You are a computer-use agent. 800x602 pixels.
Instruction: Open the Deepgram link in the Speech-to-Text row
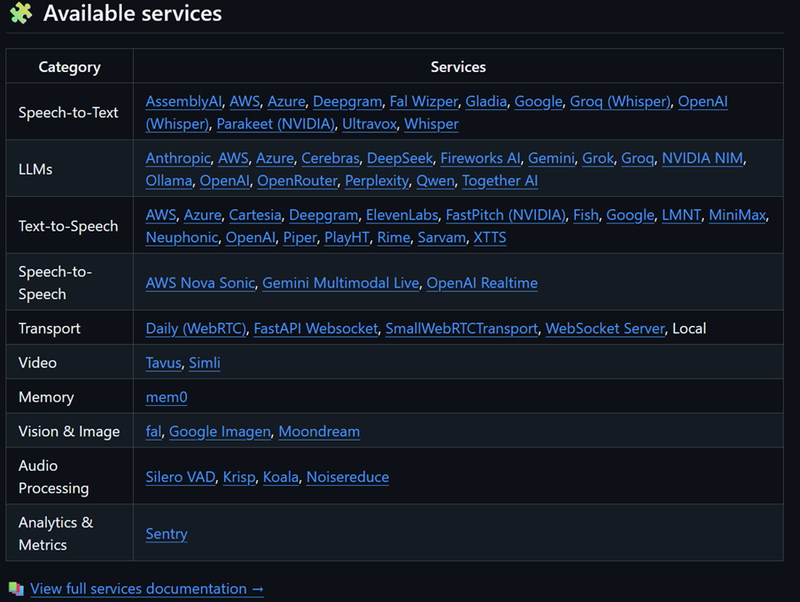[x=347, y=102]
